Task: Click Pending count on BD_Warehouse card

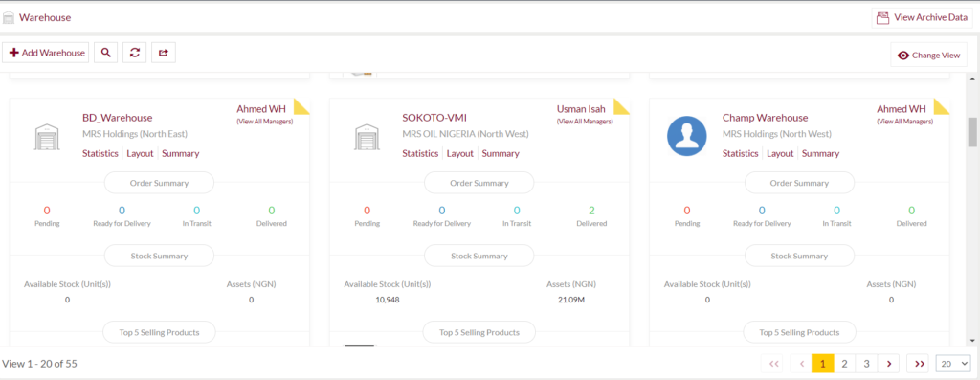Action: pyautogui.click(x=47, y=211)
